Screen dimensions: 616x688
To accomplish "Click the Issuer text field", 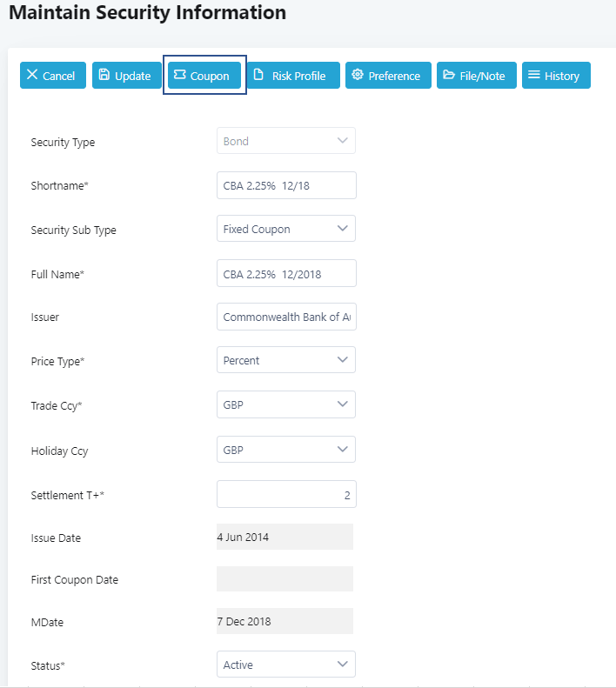I will (x=285, y=317).
